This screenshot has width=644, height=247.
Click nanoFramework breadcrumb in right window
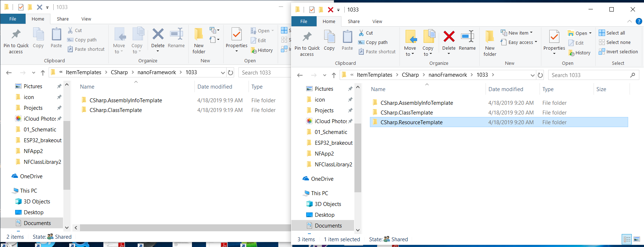[448, 75]
